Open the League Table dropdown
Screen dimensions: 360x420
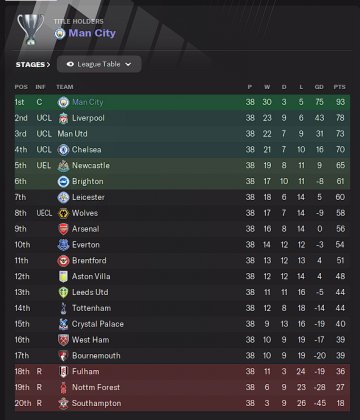coord(99,64)
